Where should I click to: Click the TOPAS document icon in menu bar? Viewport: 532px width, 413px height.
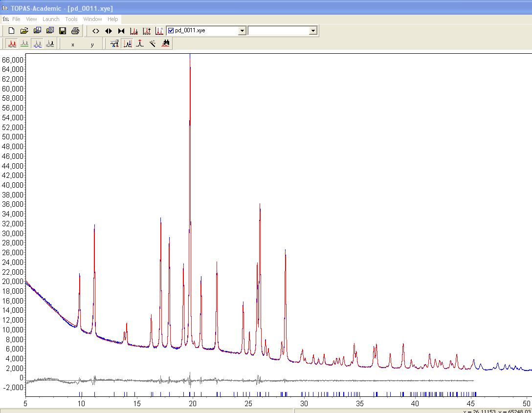(5, 19)
